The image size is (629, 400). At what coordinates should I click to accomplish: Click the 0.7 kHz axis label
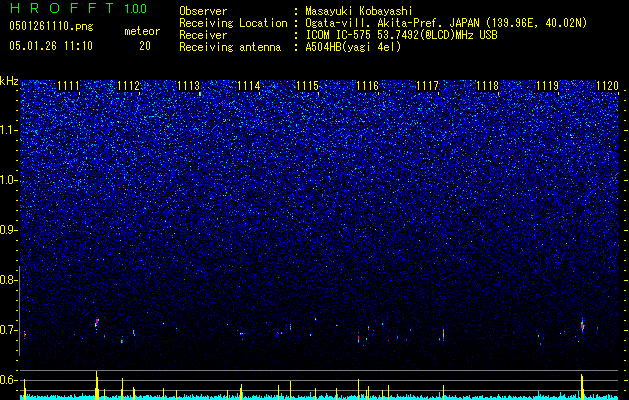click(9, 330)
